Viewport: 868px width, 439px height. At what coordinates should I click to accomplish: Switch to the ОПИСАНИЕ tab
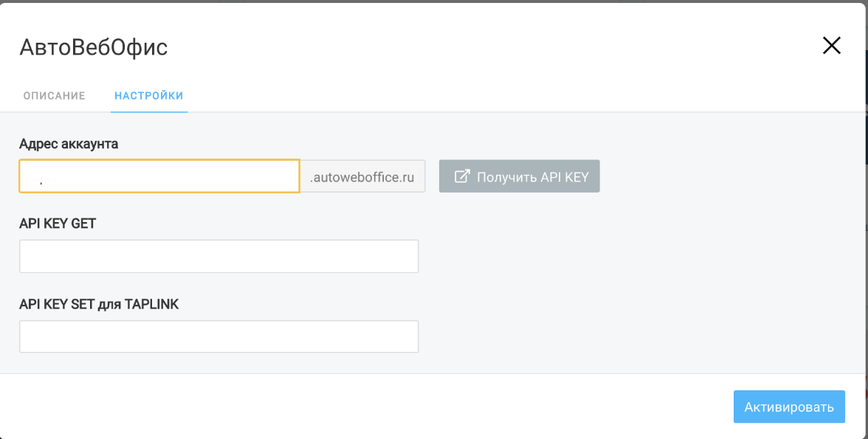coord(54,96)
